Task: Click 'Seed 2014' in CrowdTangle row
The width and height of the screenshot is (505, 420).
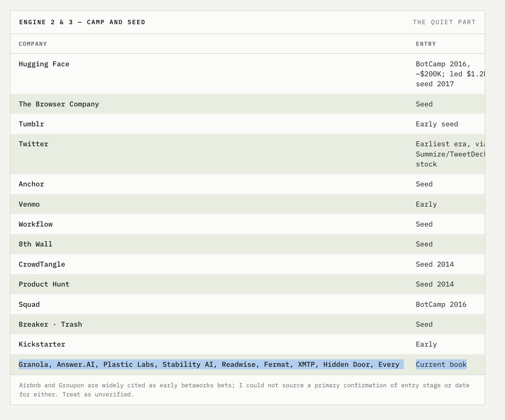Action: [x=435, y=264]
